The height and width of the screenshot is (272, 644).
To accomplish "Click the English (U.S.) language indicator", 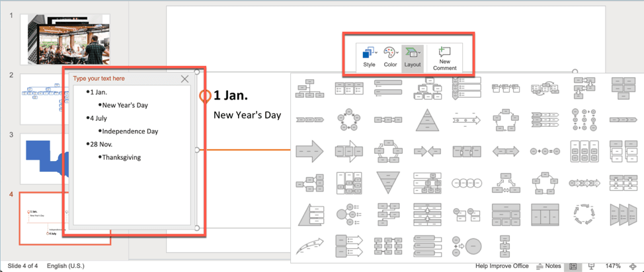I will 65,266.
